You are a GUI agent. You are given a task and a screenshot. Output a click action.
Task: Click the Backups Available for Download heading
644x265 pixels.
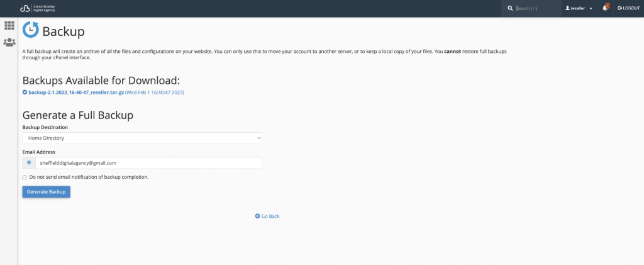[101, 80]
